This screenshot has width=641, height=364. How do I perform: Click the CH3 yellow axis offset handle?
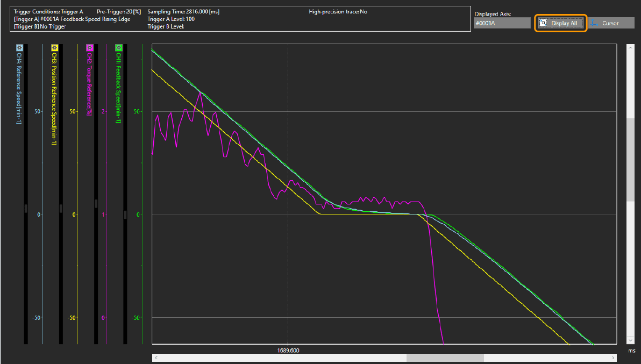click(x=61, y=209)
